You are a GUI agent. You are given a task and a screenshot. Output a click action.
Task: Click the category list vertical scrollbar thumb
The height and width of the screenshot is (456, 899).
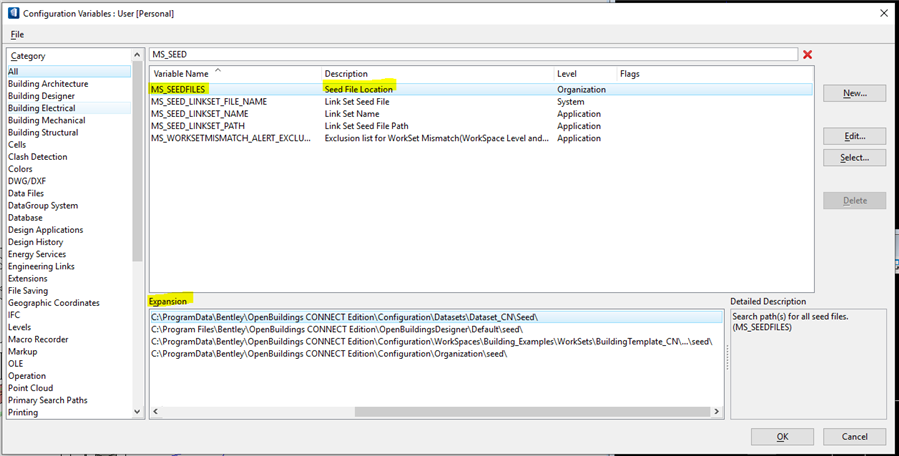[137, 162]
